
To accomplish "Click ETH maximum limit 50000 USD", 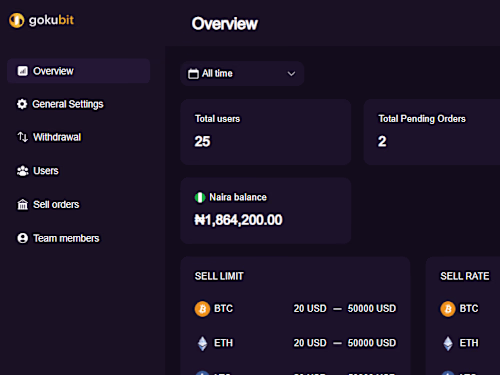I will pyautogui.click(x=372, y=343).
